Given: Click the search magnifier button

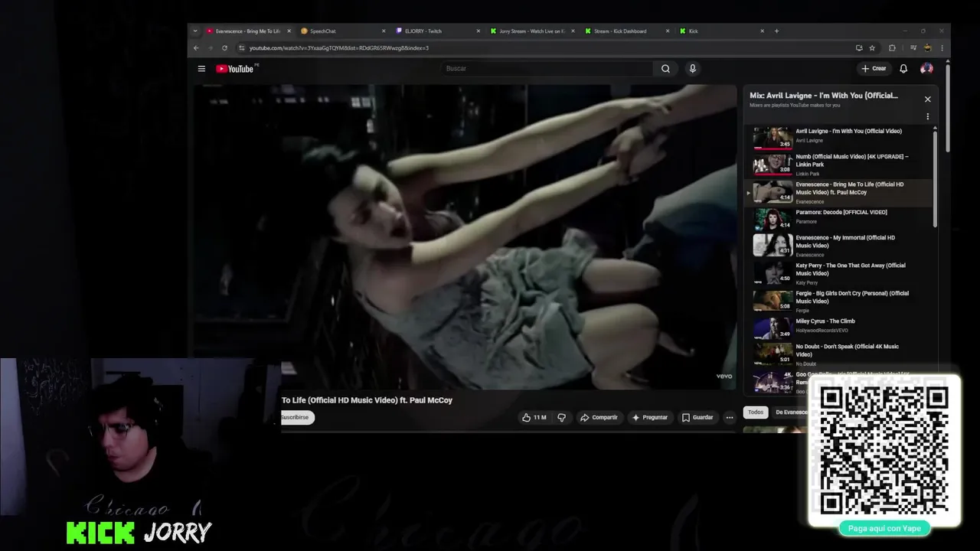Looking at the screenshot, I should (665, 69).
